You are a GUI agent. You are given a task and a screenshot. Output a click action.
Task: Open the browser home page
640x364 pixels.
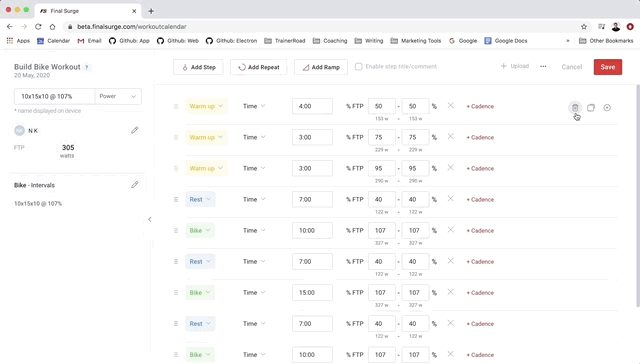point(52,27)
